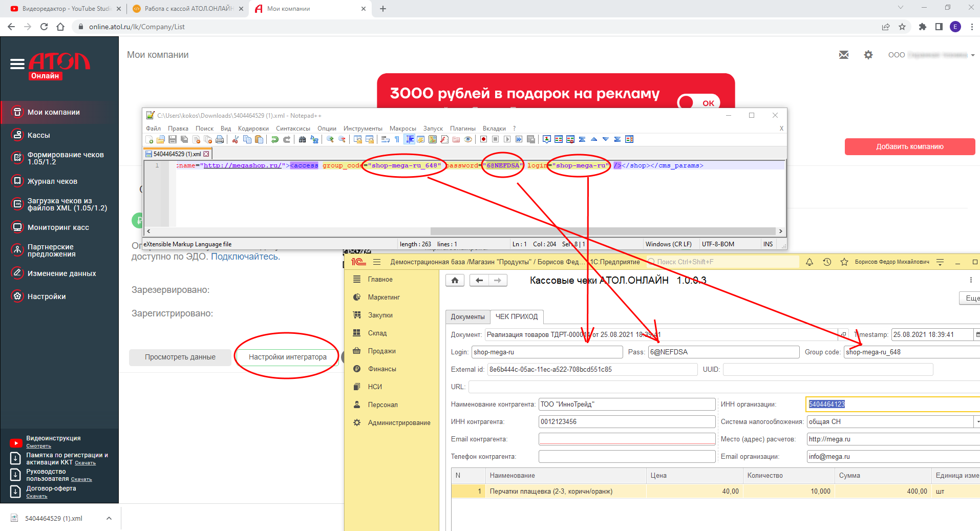Viewport: 980px width, 531px height.
Task: Click the Настройки интегратора button
Action: [x=287, y=357]
